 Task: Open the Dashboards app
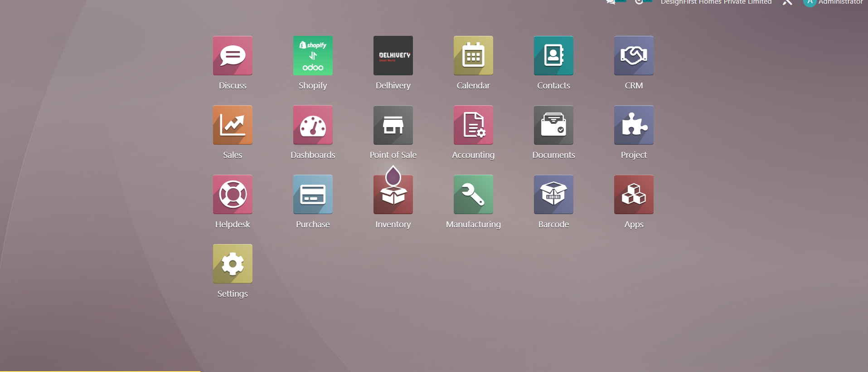point(313,125)
